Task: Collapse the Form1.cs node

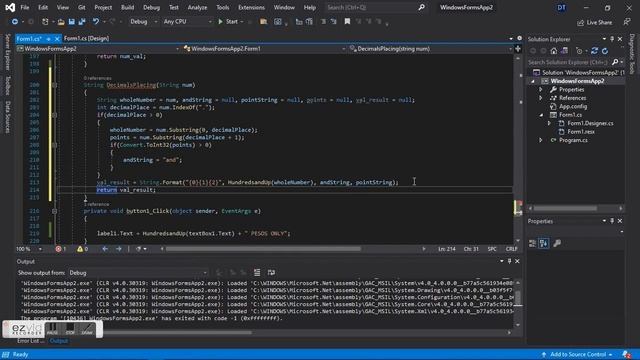Action: [542, 115]
